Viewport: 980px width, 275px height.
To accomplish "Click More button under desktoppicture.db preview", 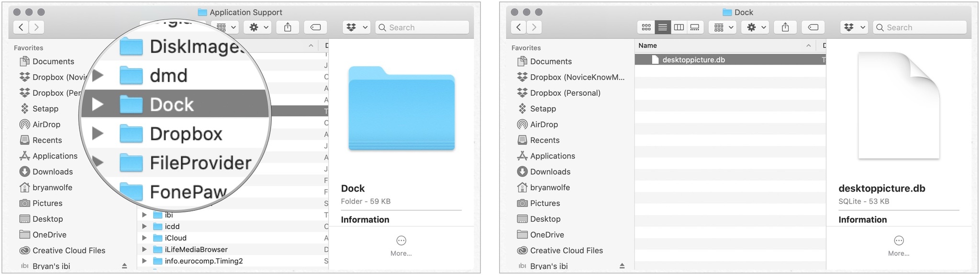I will pos(899,246).
